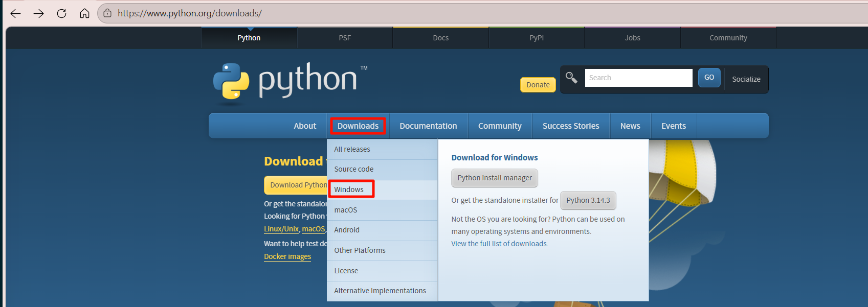Screen dimensions: 868x307
Task: Go back with the browser back arrow
Action: (16, 13)
